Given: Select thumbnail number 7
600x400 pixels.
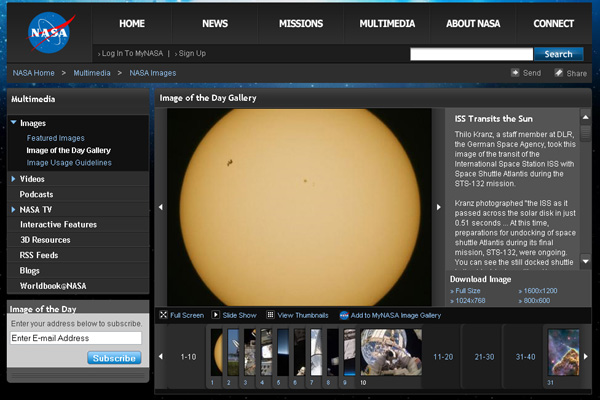Looking at the screenshot, I should point(316,352).
